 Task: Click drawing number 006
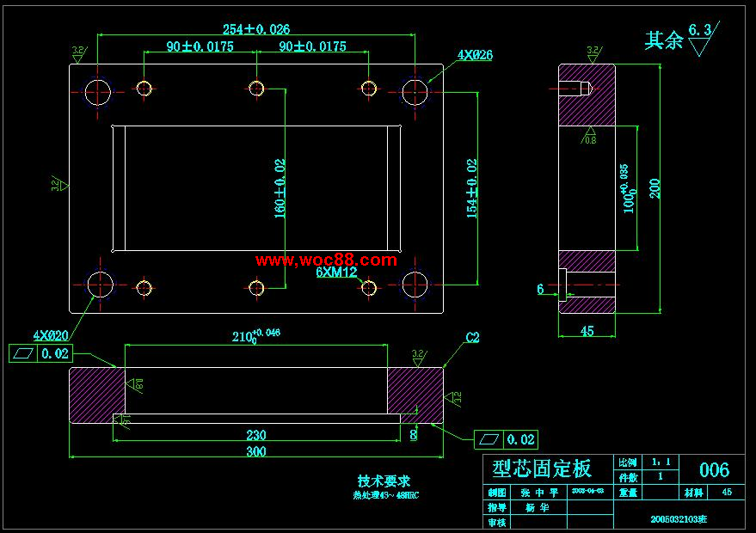[x=714, y=470]
